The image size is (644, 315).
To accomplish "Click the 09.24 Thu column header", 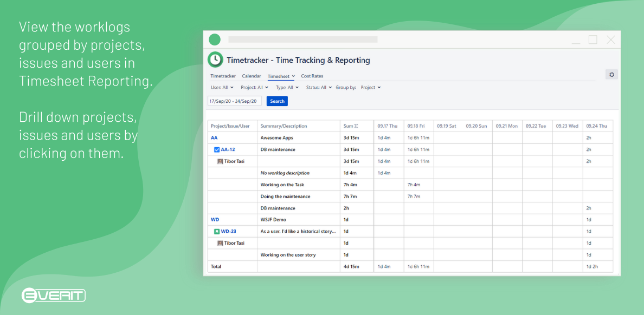I will click(597, 126).
